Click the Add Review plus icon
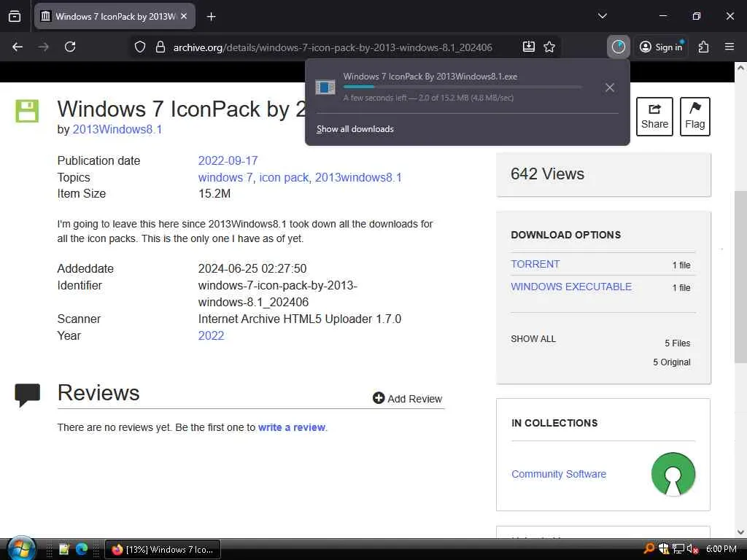The width and height of the screenshot is (747, 560). coord(379,398)
